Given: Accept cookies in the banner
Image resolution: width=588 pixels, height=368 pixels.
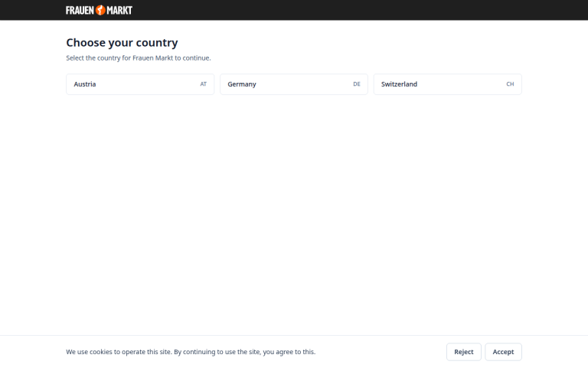Looking at the screenshot, I should point(503,352).
